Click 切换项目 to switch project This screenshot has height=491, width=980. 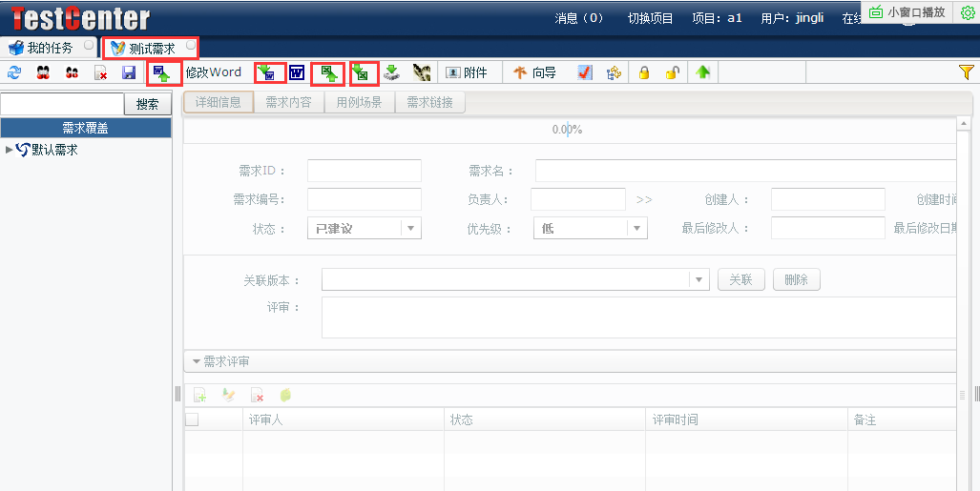click(x=650, y=18)
